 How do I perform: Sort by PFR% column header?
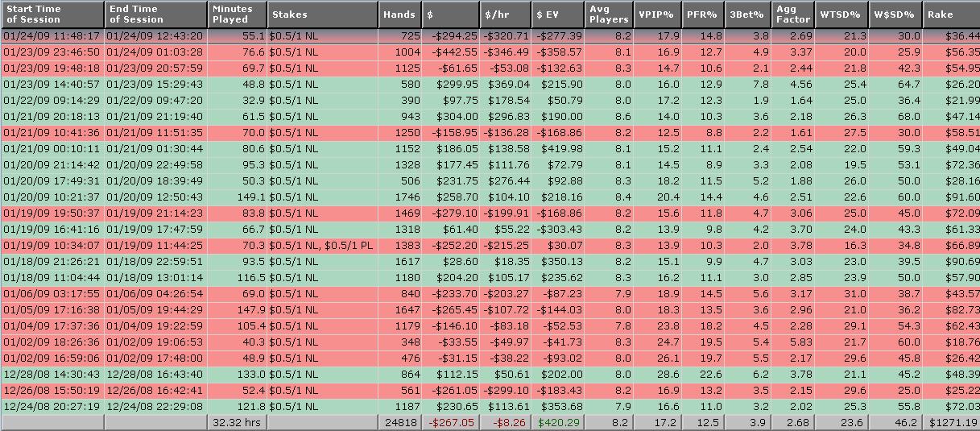pos(702,14)
